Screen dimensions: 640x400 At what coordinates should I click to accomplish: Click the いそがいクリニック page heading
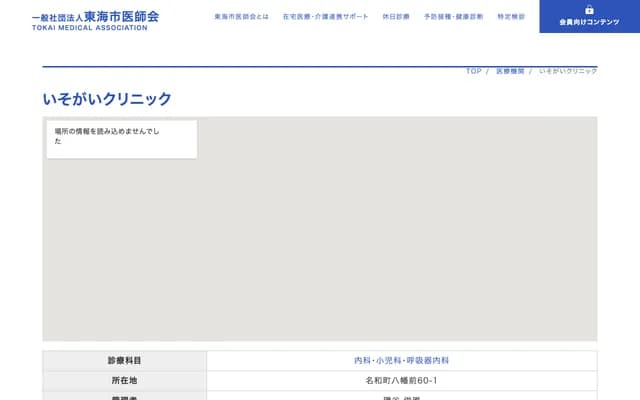pyautogui.click(x=107, y=99)
